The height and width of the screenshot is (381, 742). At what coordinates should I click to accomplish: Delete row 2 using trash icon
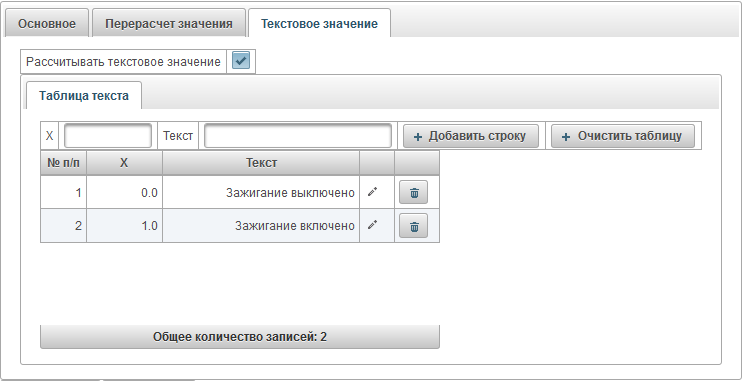[x=414, y=226]
